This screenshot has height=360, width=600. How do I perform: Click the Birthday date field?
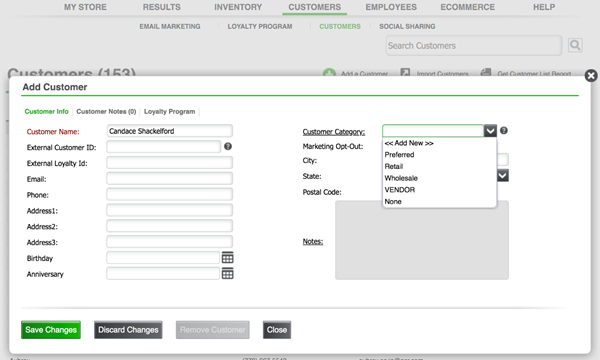(x=163, y=258)
